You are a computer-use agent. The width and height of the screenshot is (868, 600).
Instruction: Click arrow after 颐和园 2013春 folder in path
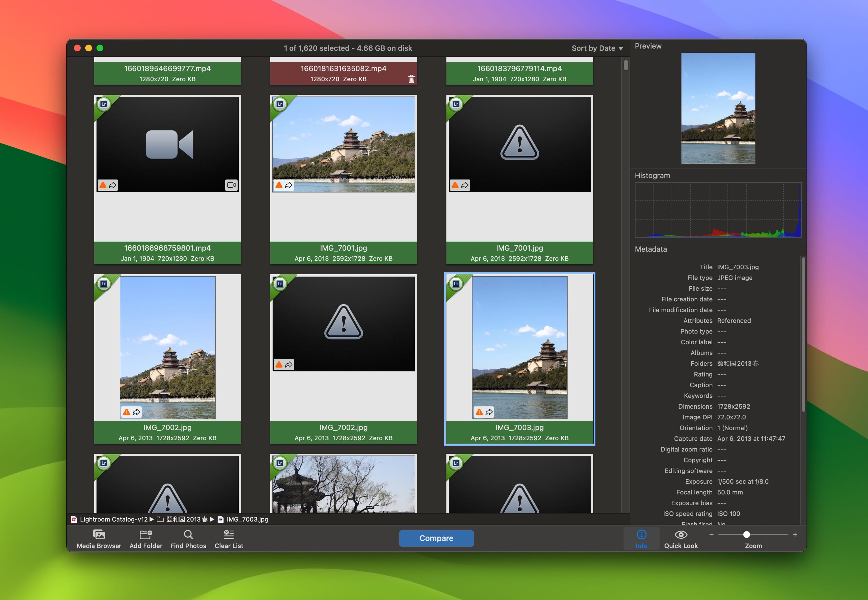[x=212, y=519]
